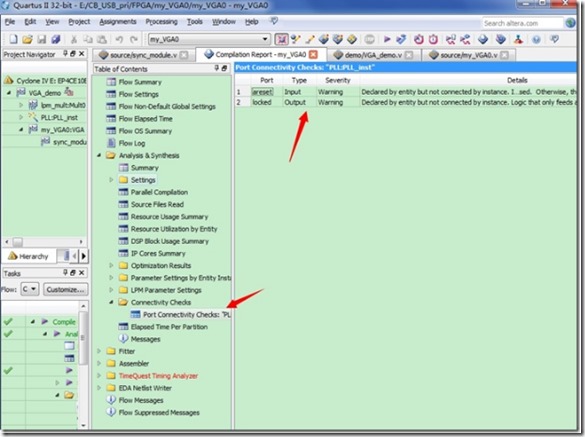
Task: Click the Open file folder icon
Action: coord(27,39)
